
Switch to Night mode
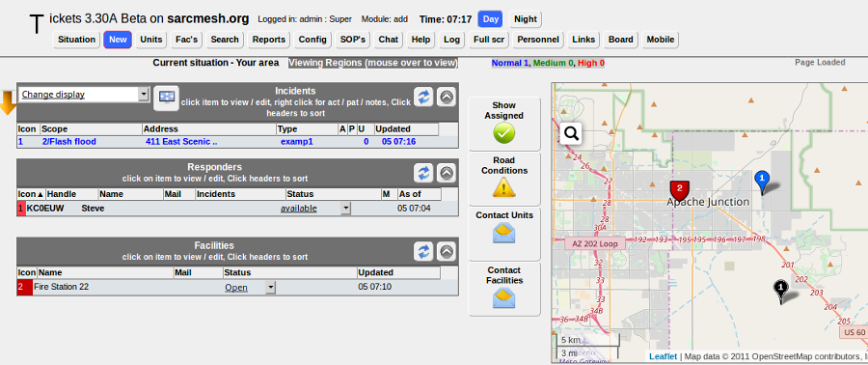(x=526, y=19)
